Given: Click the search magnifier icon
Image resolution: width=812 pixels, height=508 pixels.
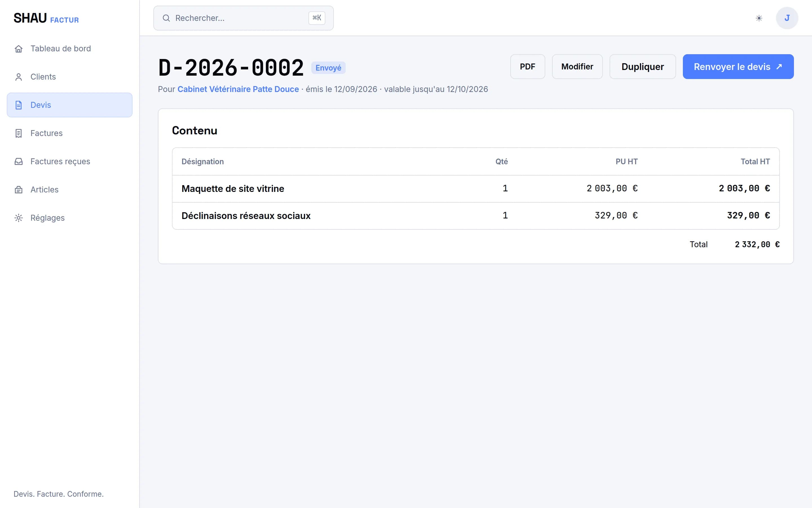Looking at the screenshot, I should pos(166,18).
